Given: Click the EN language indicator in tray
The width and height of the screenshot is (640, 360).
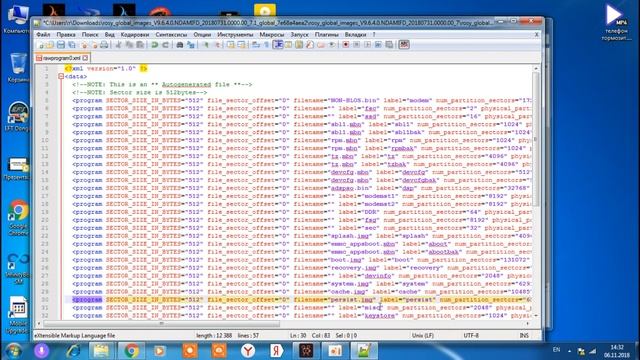Looking at the screenshot, I should click(556, 350).
